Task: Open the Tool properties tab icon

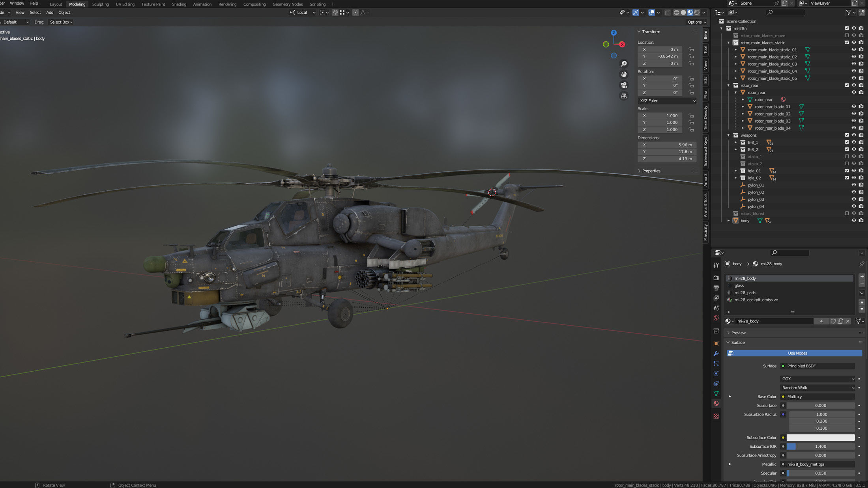Action: 716,265
